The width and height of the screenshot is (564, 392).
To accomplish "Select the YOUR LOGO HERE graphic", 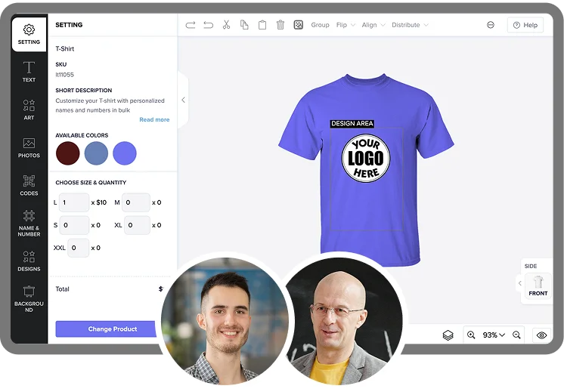I will [366, 158].
